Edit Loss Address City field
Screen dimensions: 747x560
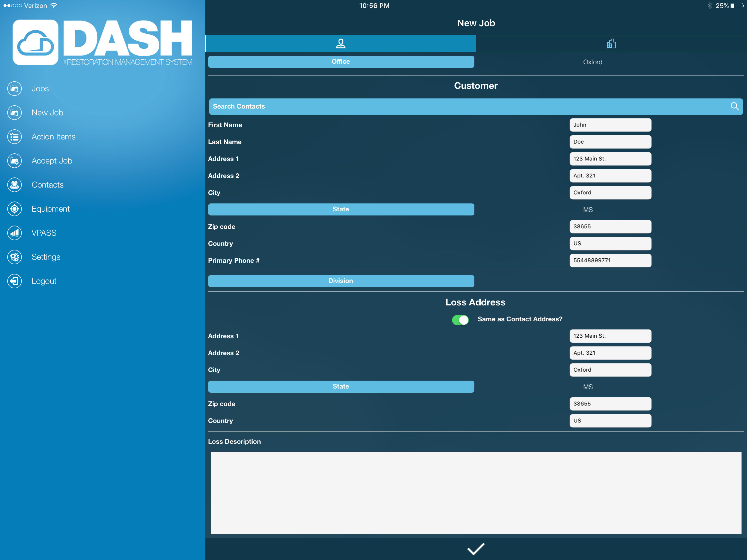[x=610, y=370]
